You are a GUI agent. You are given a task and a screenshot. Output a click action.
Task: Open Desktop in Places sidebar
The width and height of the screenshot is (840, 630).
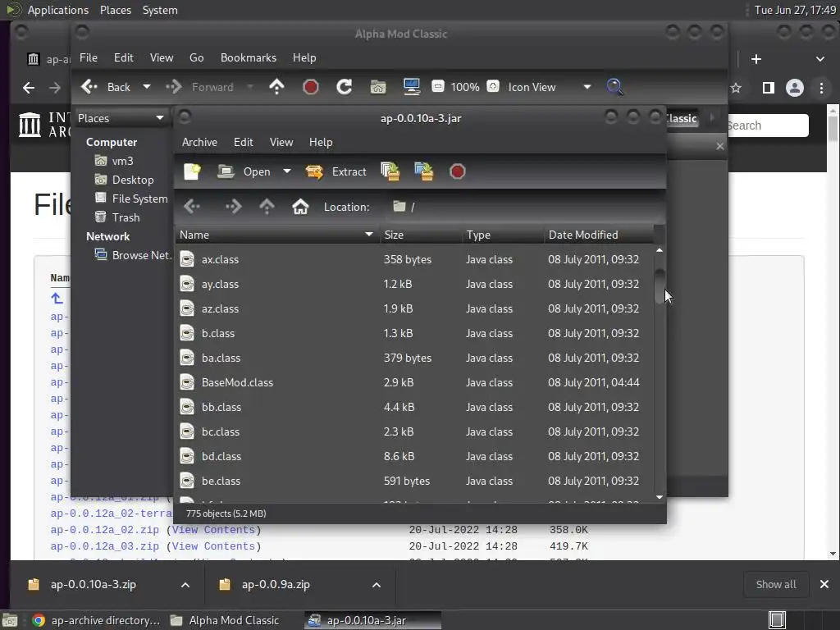click(x=132, y=180)
